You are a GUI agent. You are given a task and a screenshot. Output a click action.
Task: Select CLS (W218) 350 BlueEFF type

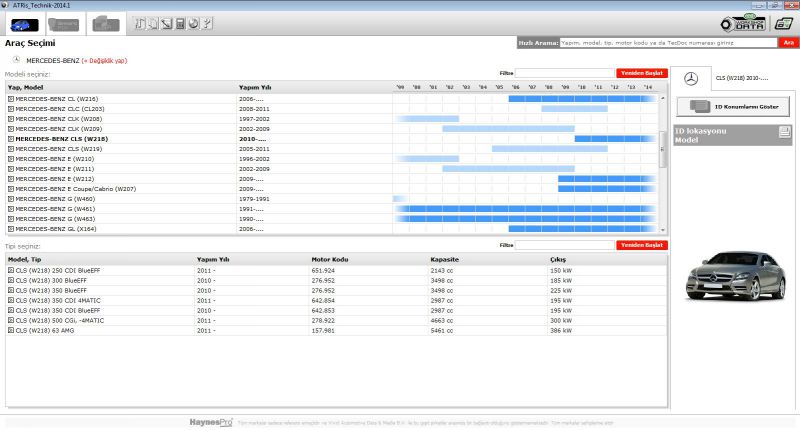pyautogui.click(x=51, y=291)
